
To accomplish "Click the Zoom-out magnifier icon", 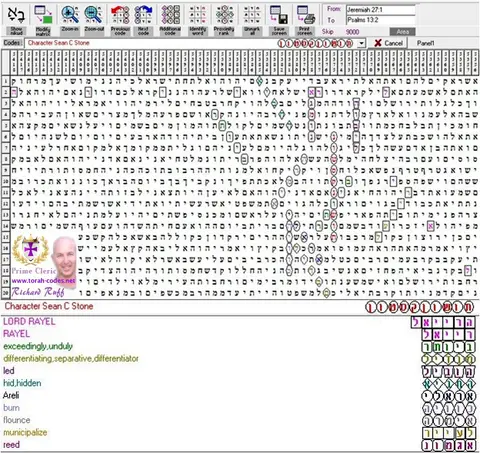I will click(x=94, y=15).
